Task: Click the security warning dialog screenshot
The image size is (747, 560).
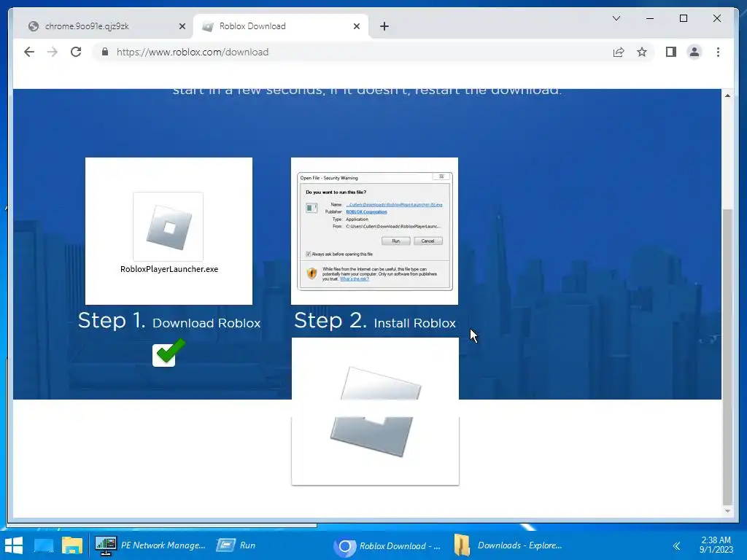Action: 374,231
